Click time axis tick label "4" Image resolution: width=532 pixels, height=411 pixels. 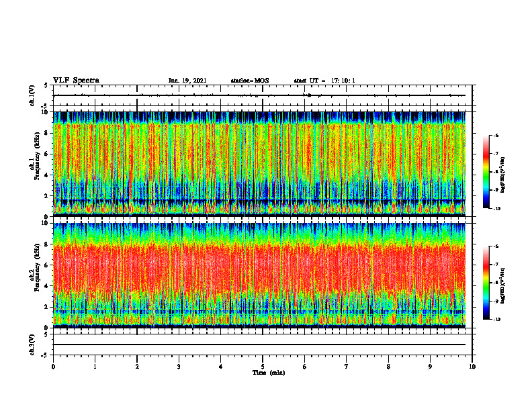point(221,367)
